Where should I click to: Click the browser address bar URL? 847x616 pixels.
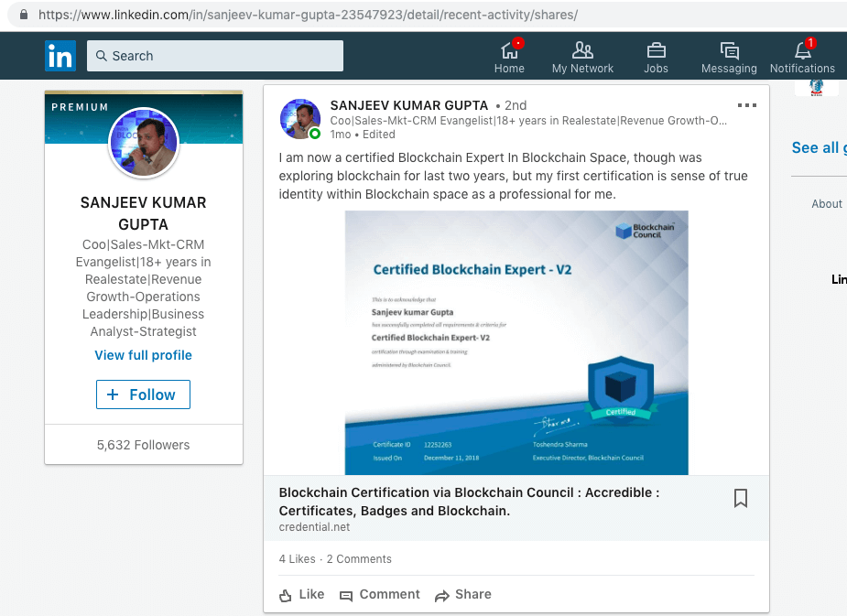[308, 16]
